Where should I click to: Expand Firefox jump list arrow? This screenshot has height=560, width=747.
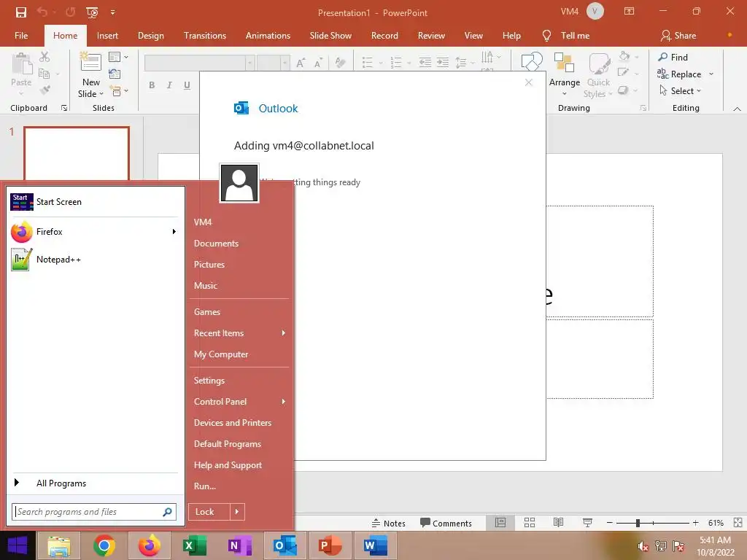point(174,232)
